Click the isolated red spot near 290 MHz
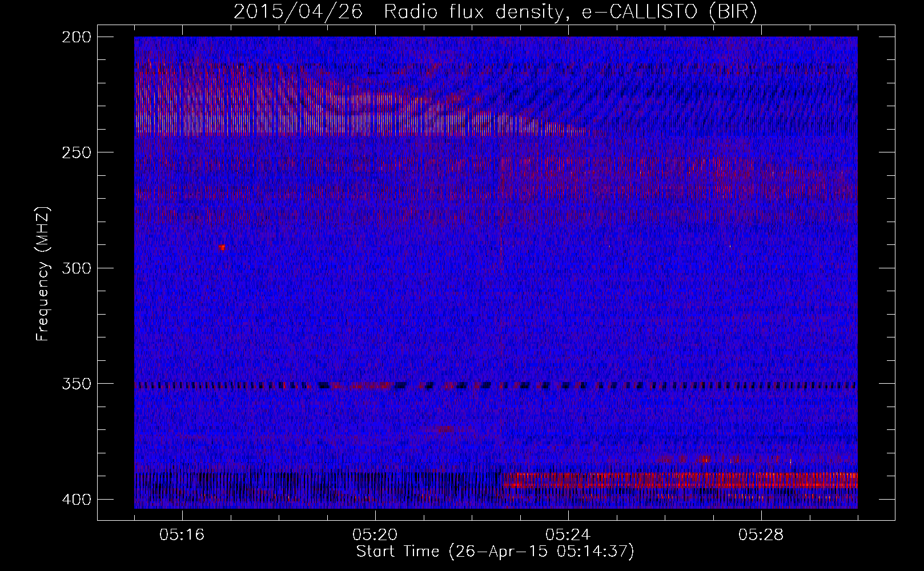The height and width of the screenshot is (571, 924). 222,247
